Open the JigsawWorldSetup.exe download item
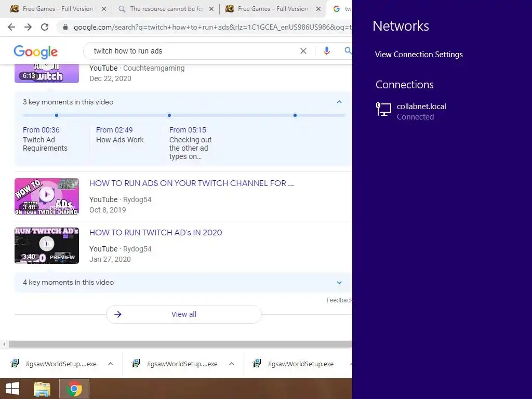Image resolution: width=532 pixels, height=399 pixels. (294, 364)
